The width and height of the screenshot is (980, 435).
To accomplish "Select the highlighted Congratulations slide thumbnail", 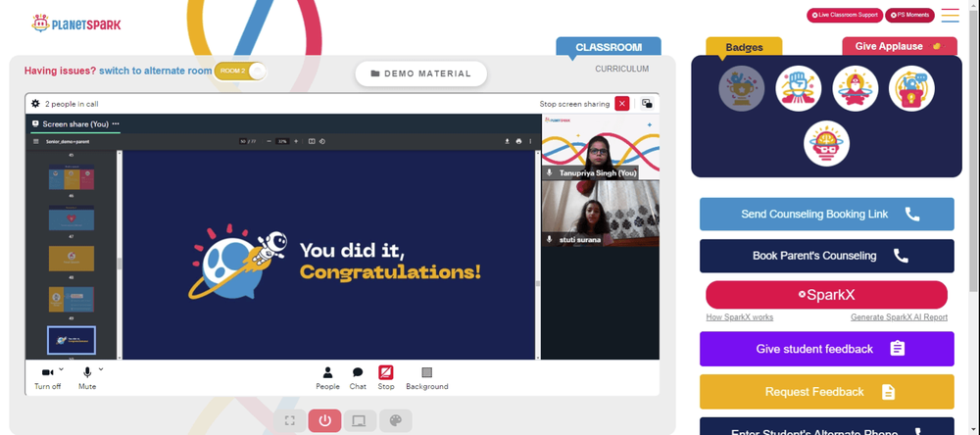I will [x=72, y=340].
